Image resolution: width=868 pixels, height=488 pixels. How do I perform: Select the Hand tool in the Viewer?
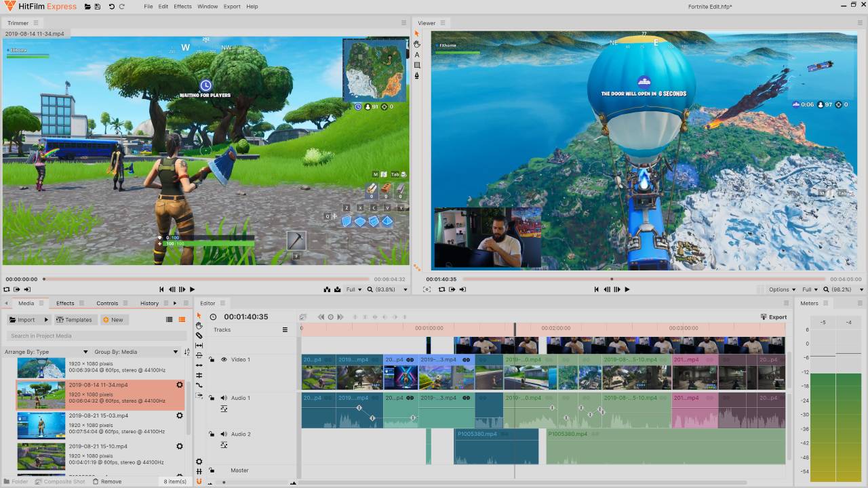(x=417, y=44)
